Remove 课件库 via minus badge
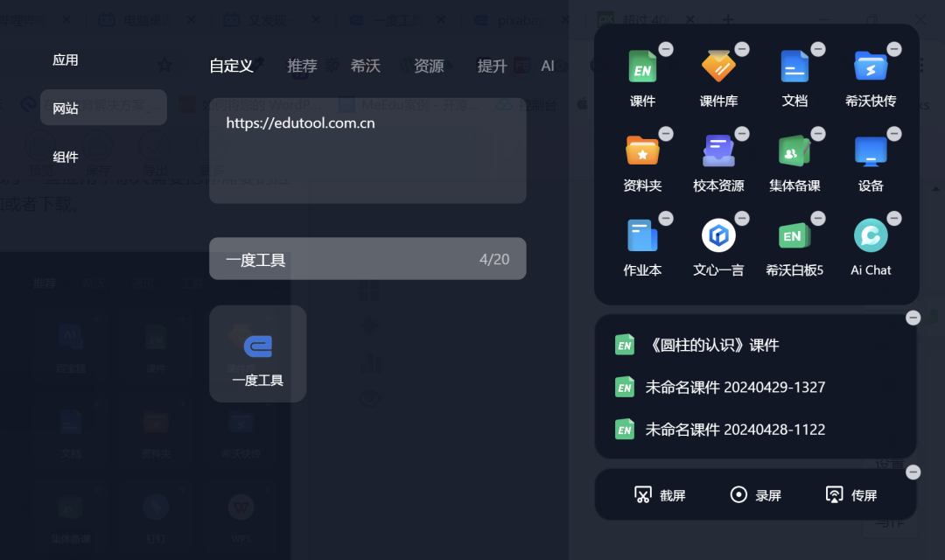Screen dimensions: 945x560 coord(743,49)
